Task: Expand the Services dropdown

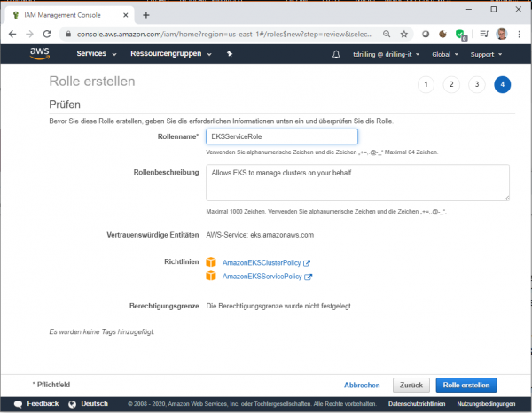Action: tap(97, 53)
